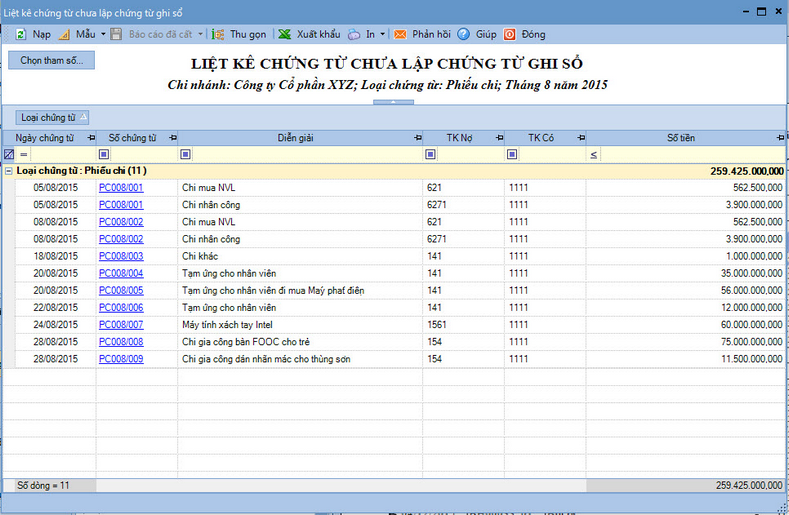
Task: Open the PC008/003 voucher link
Action: click(121, 256)
